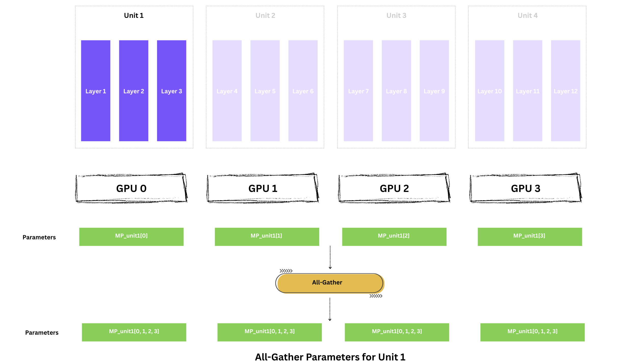This screenshot has height=364, width=625.
Task: Select the greyed-out Unit 3 heading
Action: click(x=396, y=16)
